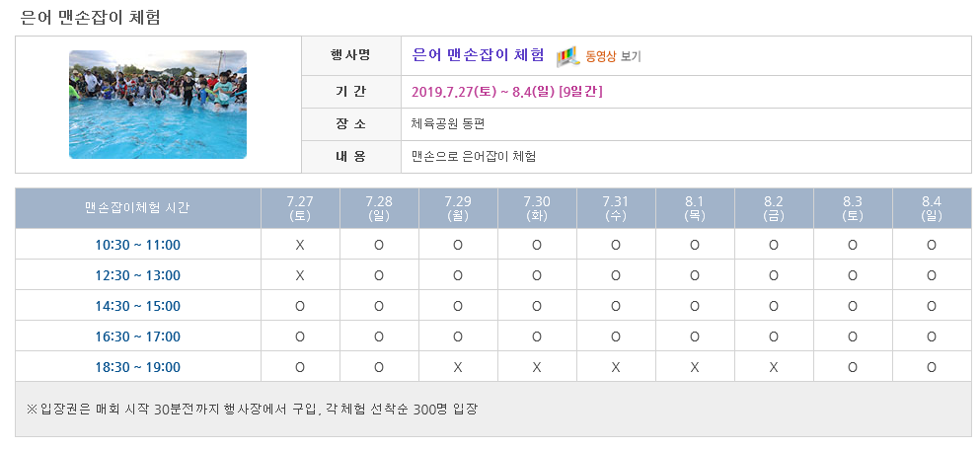This screenshot has height=449, width=980.
Task: Click the 기 간 label cell
Action: pyautogui.click(x=351, y=92)
